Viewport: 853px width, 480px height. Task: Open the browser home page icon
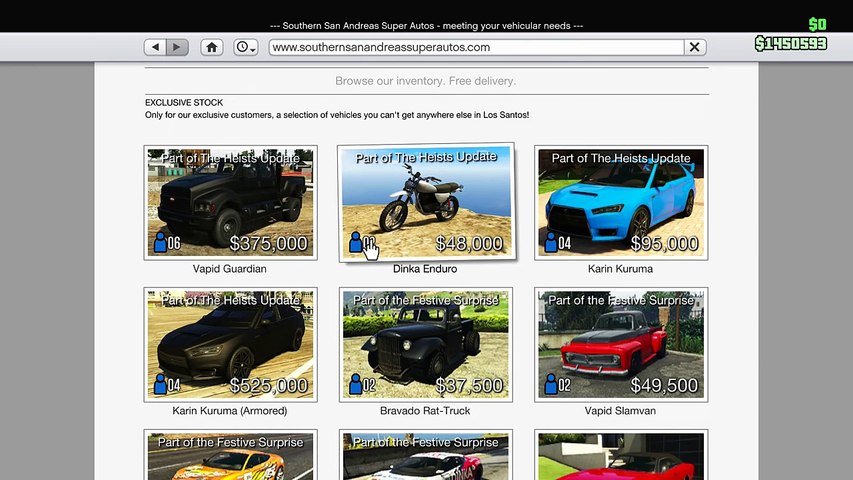coord(212,47)
